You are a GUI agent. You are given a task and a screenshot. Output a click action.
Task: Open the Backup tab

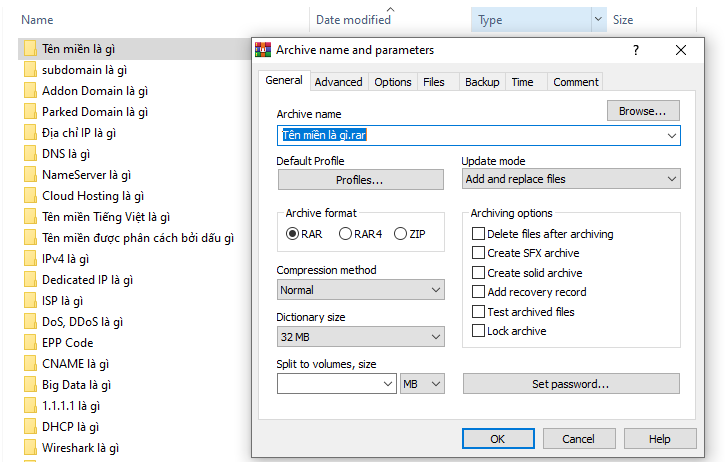pos(482,82)
